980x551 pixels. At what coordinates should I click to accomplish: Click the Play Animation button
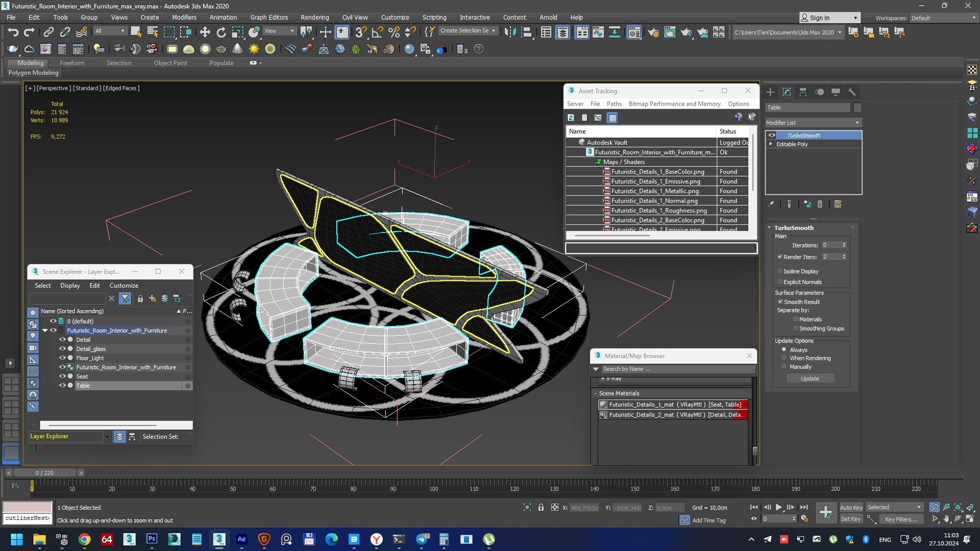pyautogui.click(x=778, y=507)
